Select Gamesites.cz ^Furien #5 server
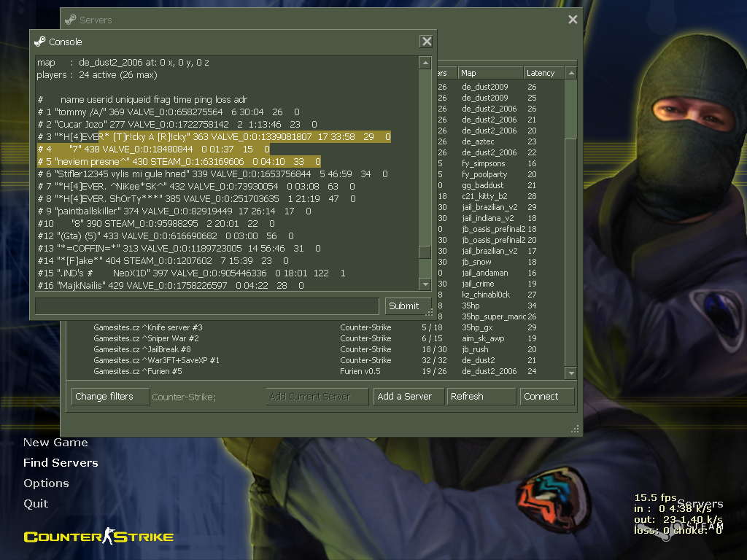747x560 pixels. click(x=315, y=371)
